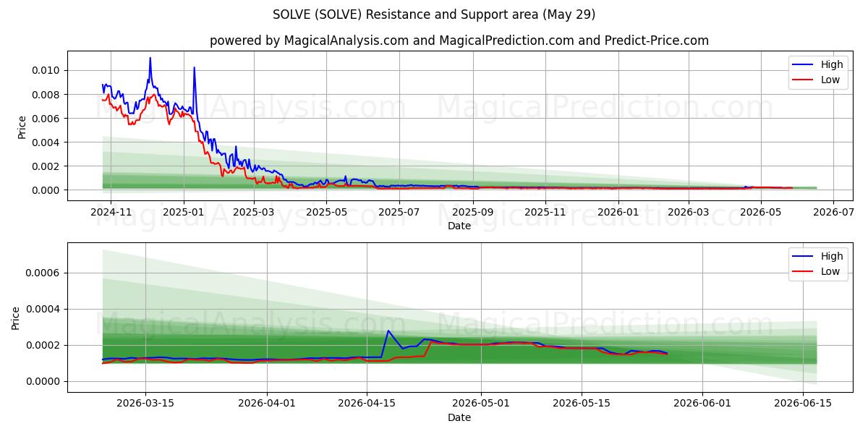Click the upper chart Price axis label
Viewport: 868px width, 434px height.
coord(22,127)
